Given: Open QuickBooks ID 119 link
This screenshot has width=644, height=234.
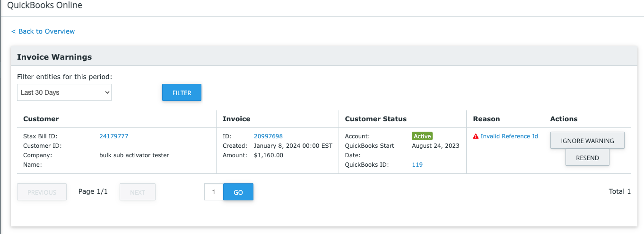Looking at the screenshot, I should point(417,165).
